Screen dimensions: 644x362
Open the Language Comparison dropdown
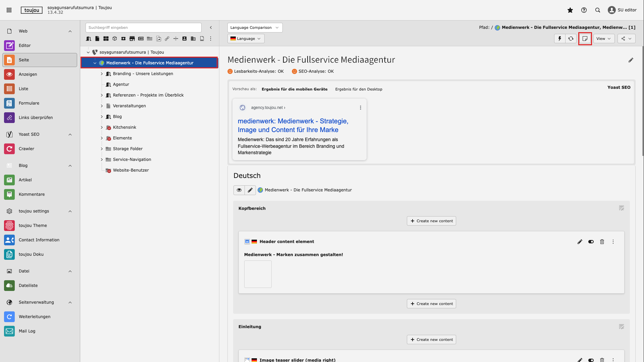pos(255,27)
